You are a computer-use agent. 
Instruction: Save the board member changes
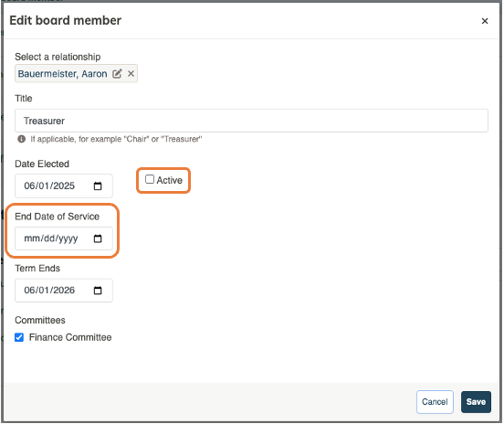[x=476, y=402]
